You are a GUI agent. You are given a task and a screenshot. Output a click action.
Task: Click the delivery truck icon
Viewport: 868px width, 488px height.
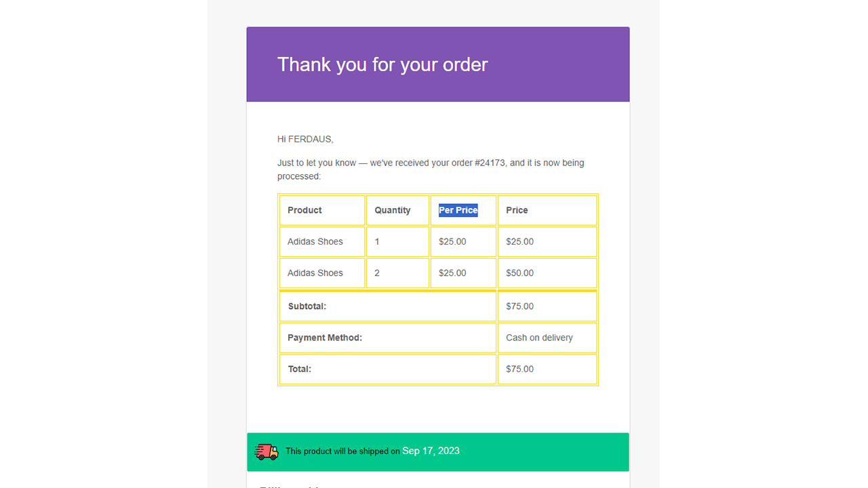[x=267, y=451]
